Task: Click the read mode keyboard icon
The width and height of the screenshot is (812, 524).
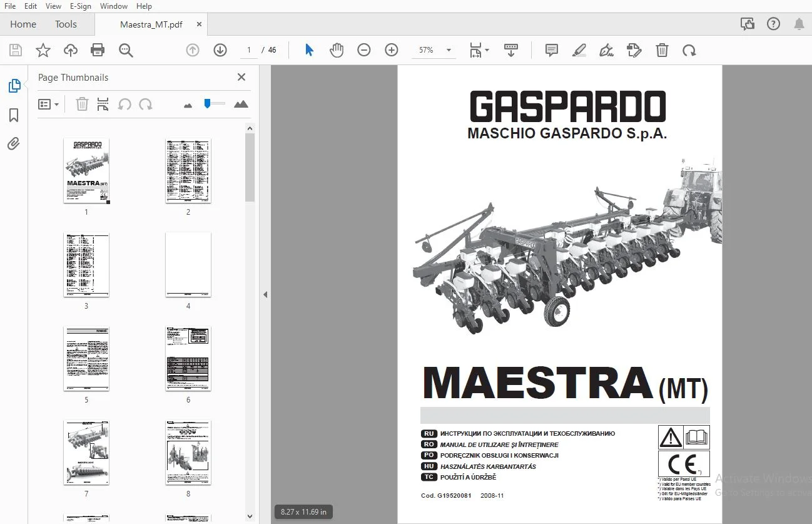Action: click(x=511, y=50)
